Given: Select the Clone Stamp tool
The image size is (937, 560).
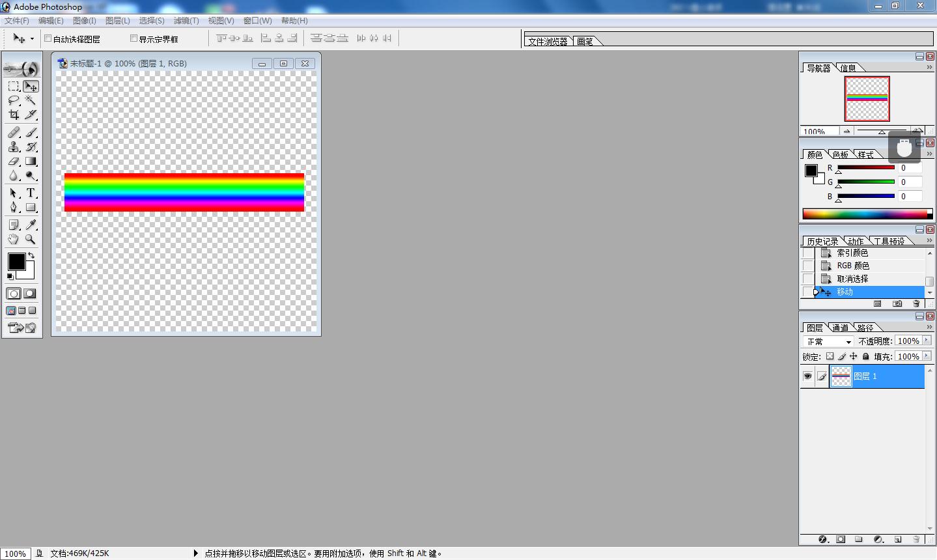Looking at the screenshot, I should pos(14,147).
